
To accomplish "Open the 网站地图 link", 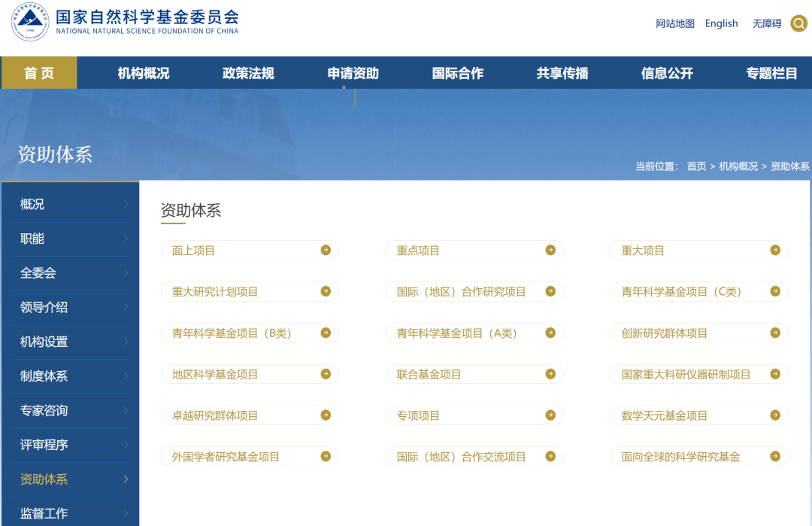I will tap(675, 23).
